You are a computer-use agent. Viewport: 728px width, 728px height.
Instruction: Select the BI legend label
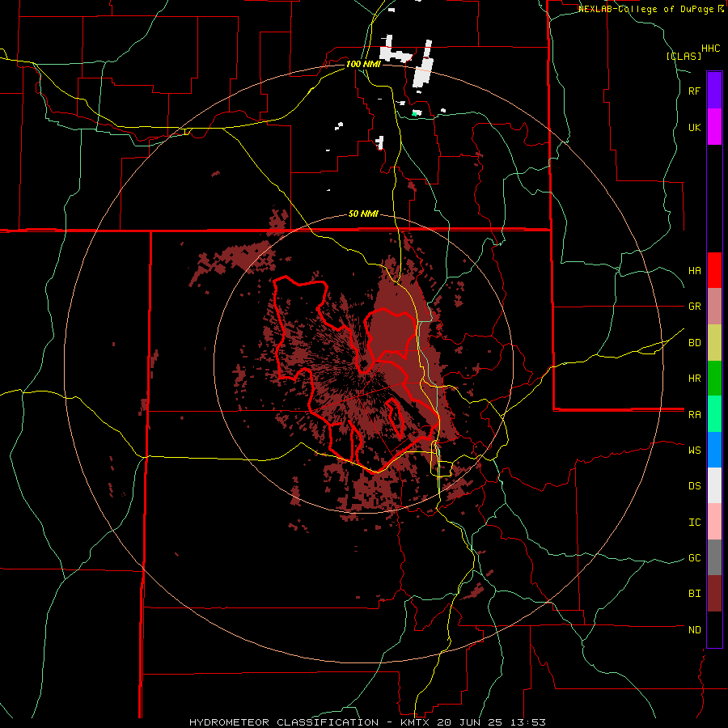coord(694,594)
